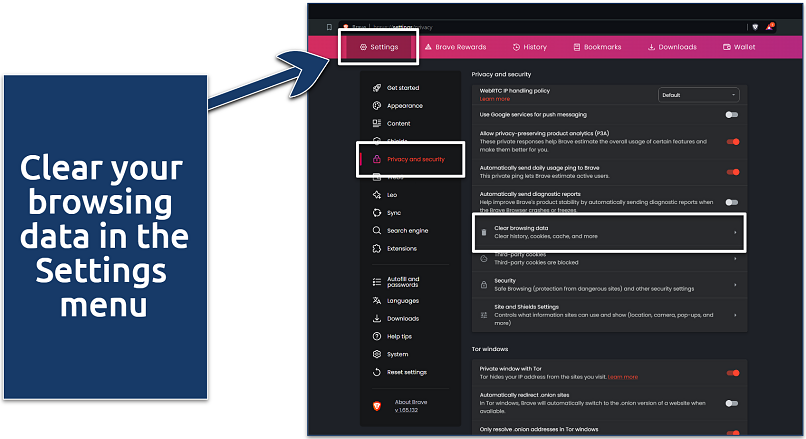The image size is (806, 439).
Task: Open the Wallet tab
Action: point(739,47)
